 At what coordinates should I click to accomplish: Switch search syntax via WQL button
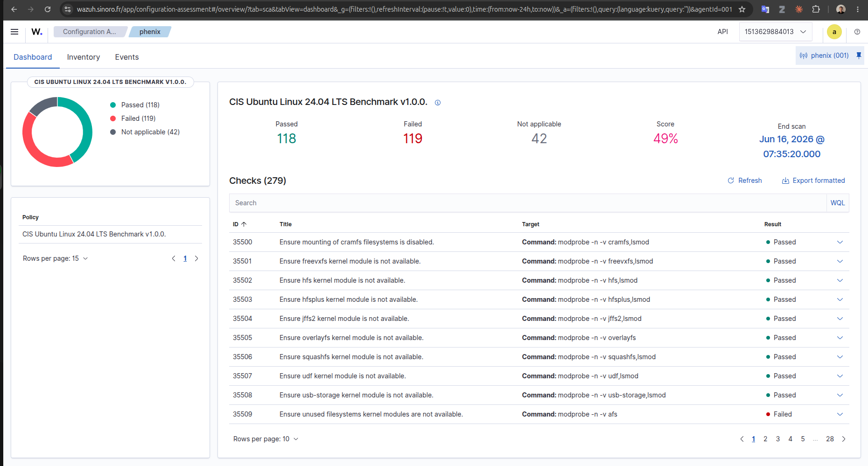[x=838, y=203]
